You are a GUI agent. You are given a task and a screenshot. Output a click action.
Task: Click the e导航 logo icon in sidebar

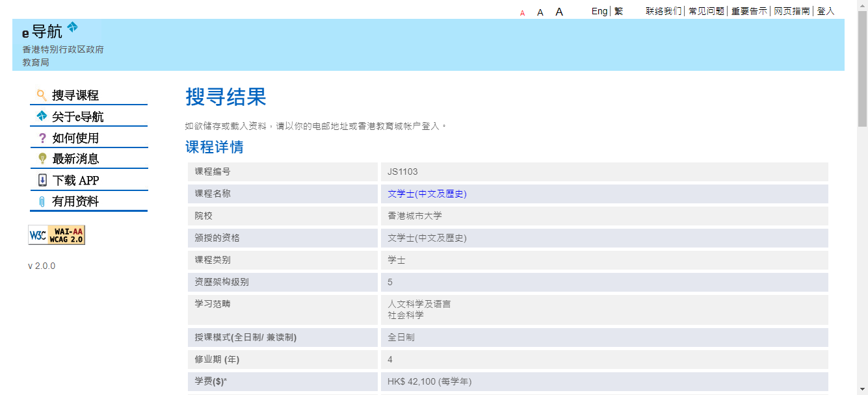click(42, 116)
